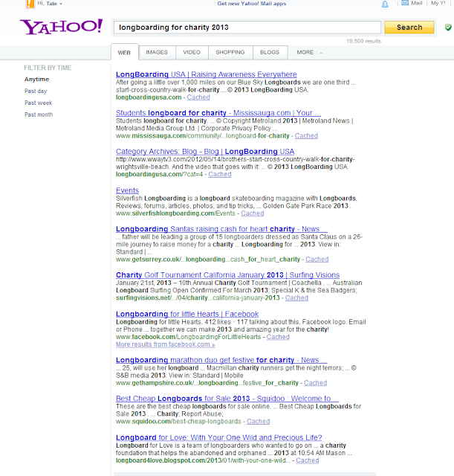
Task: Click the www.squidoo.com/best-cheap-longboards URL text
Action: (x=178, y=422)
